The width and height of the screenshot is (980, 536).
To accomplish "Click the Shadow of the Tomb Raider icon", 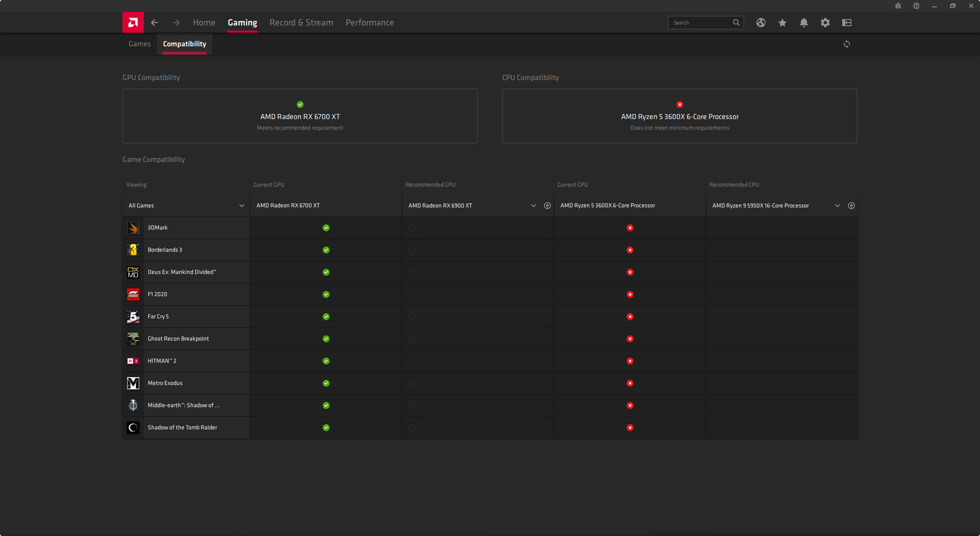I will tap(133, 428).
